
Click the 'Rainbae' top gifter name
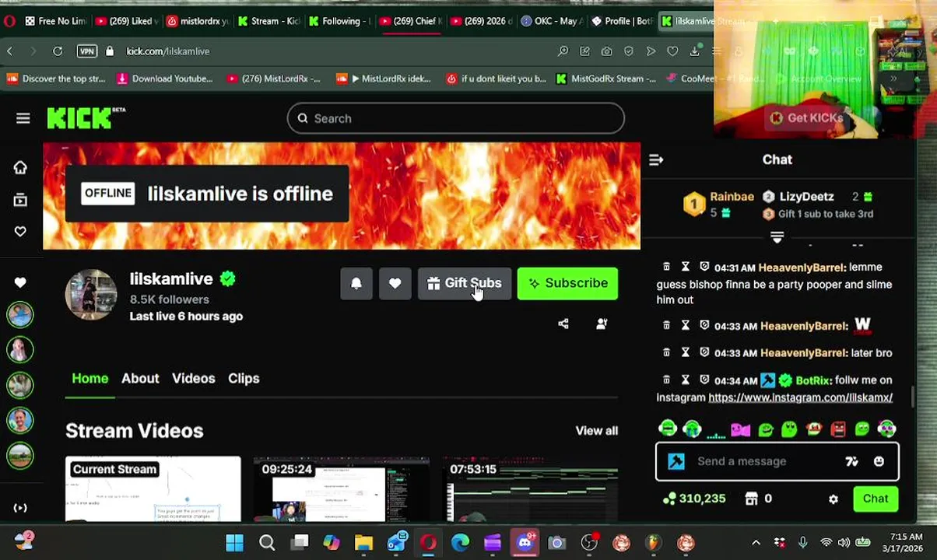(732, 197)
